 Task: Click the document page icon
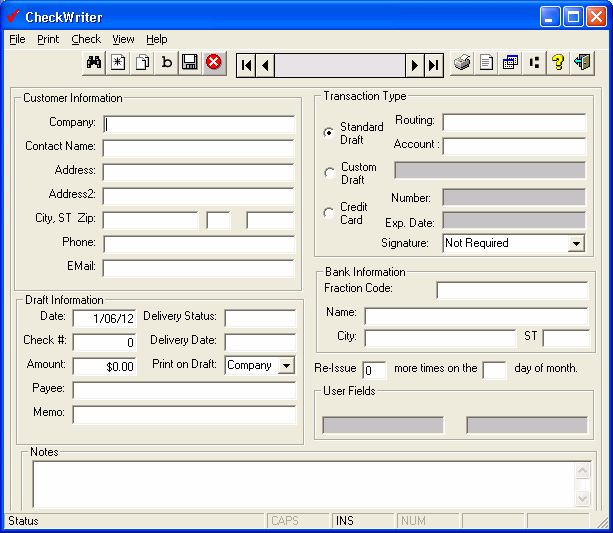point(486,63)
